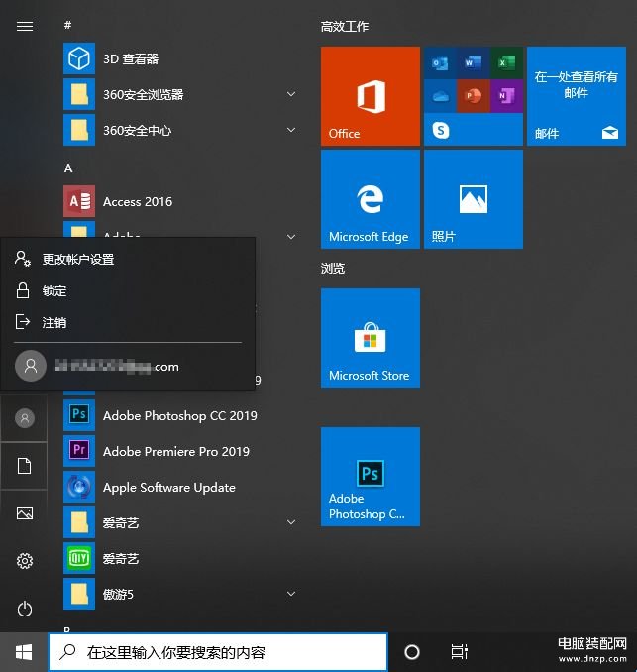Screen dimensions: 637x672
Task: Expand the 360安全浏览器 folder
Action: coord(291,95)
